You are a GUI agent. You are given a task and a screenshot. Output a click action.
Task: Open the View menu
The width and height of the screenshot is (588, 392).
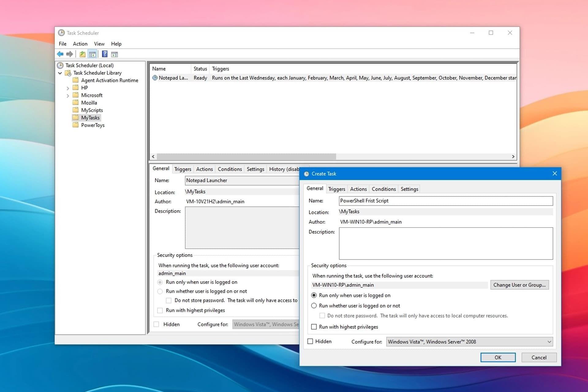pyautogui.click(x=99, y=44)
